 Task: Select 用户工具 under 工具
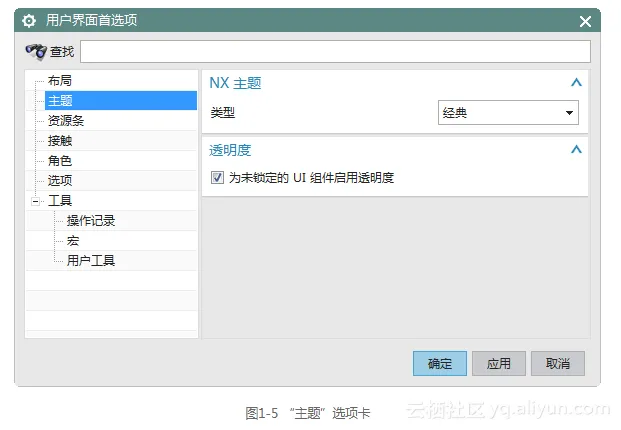pos(91,261)
